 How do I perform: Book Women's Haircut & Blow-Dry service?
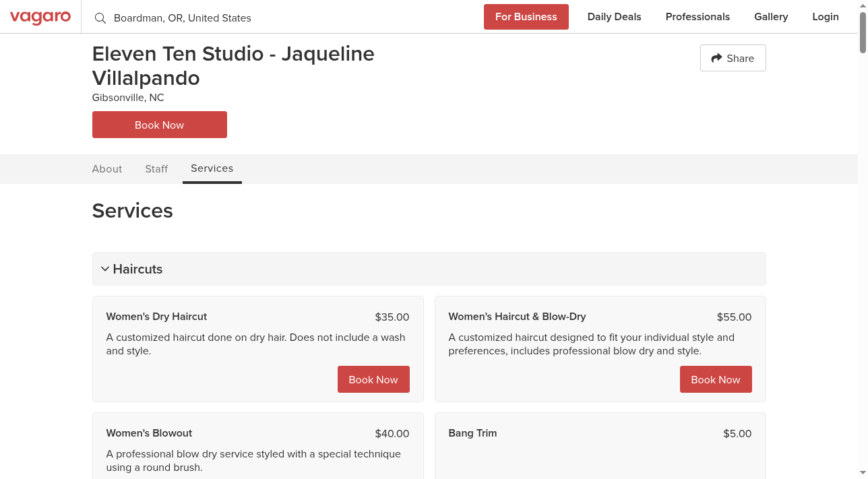click(716, 379)
